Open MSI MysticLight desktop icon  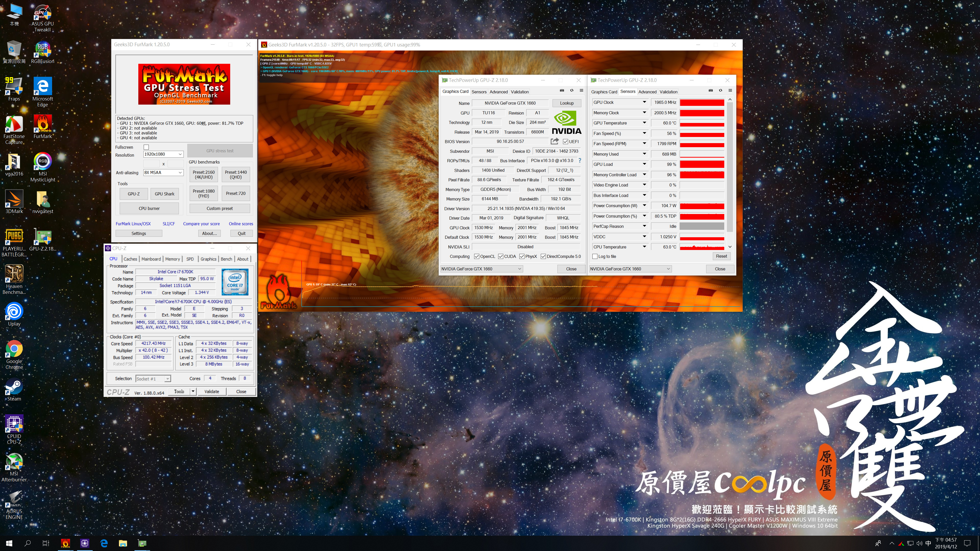[43, 167]
